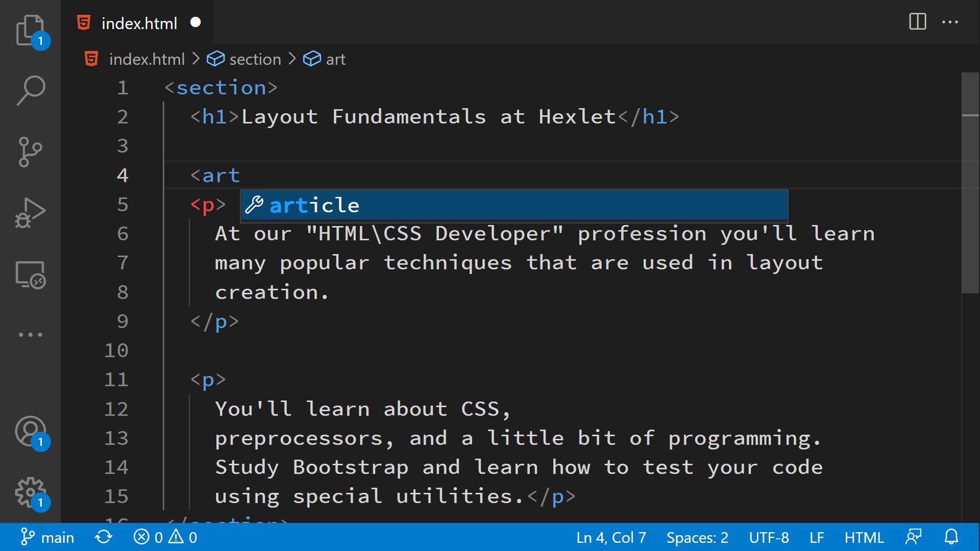
Task: Open breadcrumb dropdown for section element
Action: (254, 59)
